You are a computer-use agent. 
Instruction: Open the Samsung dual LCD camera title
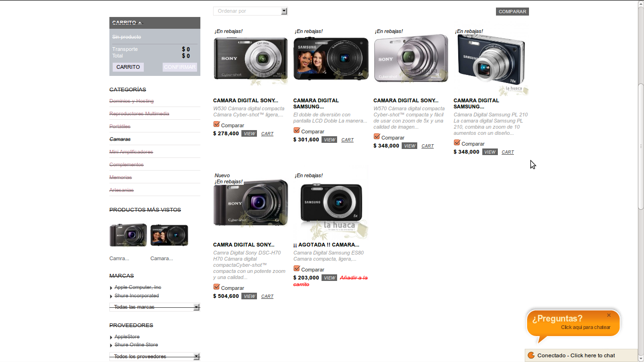316,104
